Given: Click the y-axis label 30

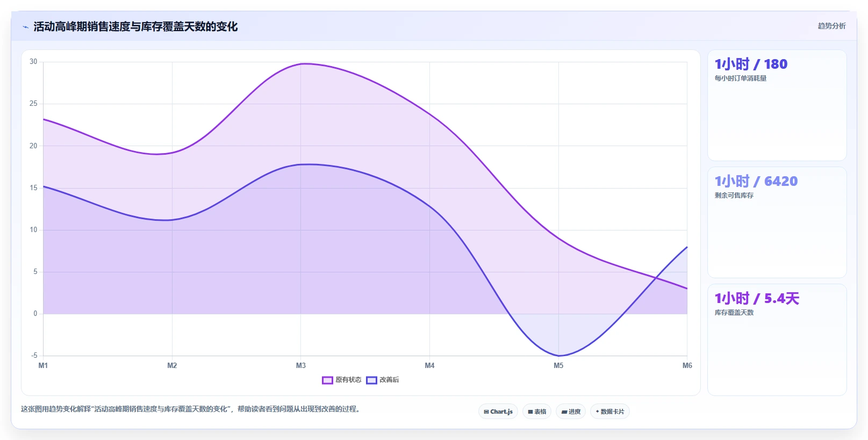Looking at the screenshot, I should point(33,62).
